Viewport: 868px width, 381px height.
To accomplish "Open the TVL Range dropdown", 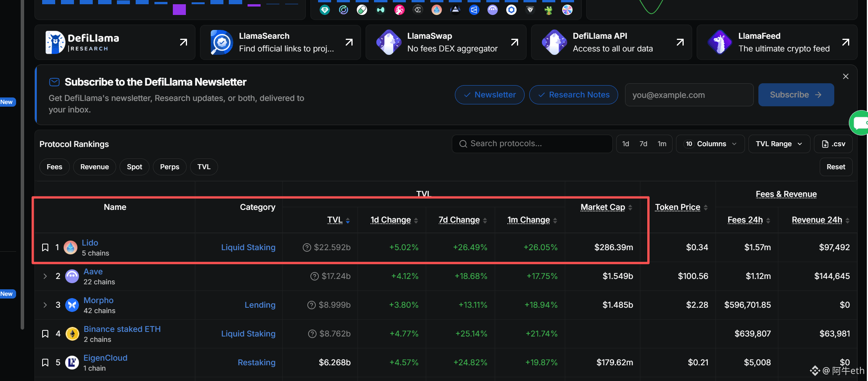I will coord(779,144).
